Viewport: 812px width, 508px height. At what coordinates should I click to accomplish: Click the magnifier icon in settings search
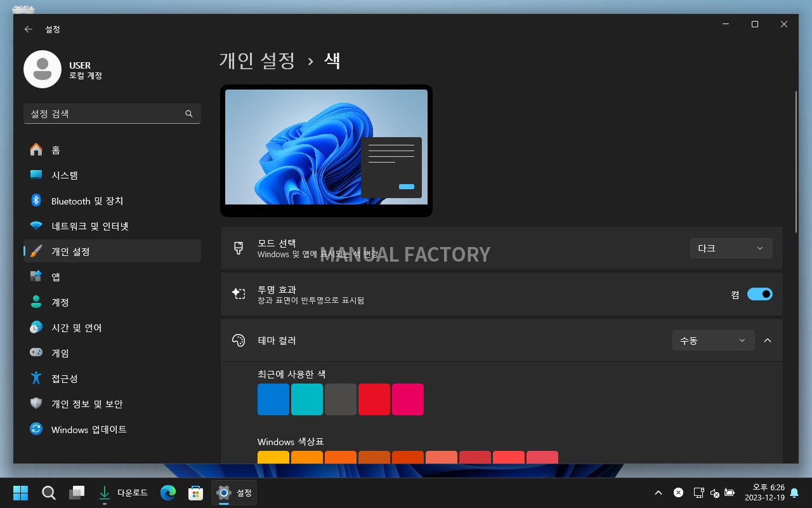point(189,114)
